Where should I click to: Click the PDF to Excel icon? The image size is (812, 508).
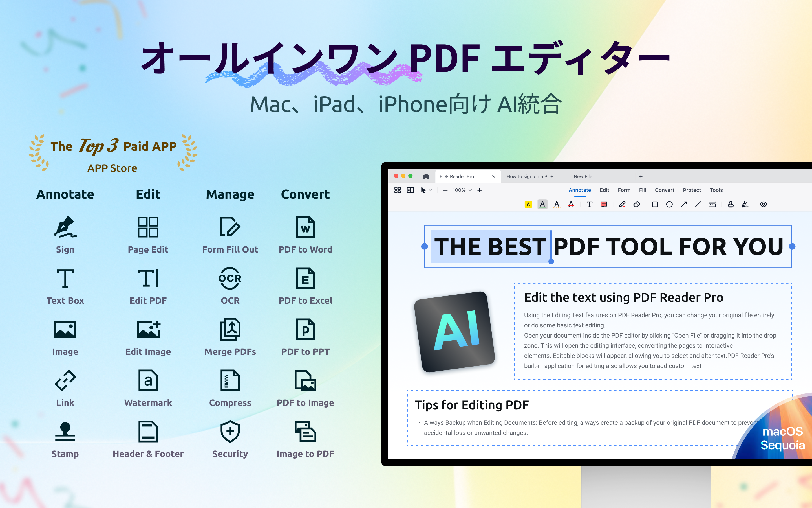point(305,278)
